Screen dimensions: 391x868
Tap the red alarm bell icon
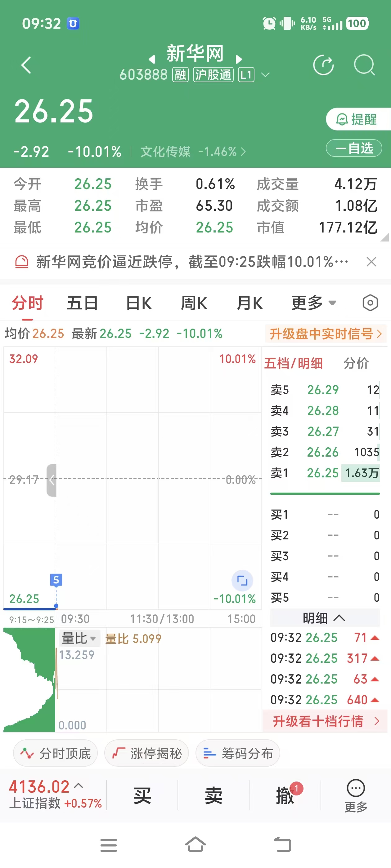[22, 262]
